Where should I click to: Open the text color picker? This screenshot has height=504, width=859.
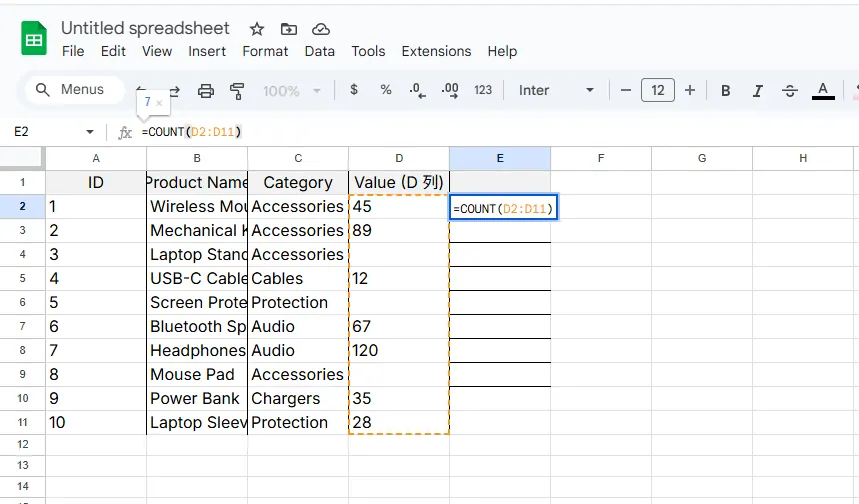tap(823, 90)
